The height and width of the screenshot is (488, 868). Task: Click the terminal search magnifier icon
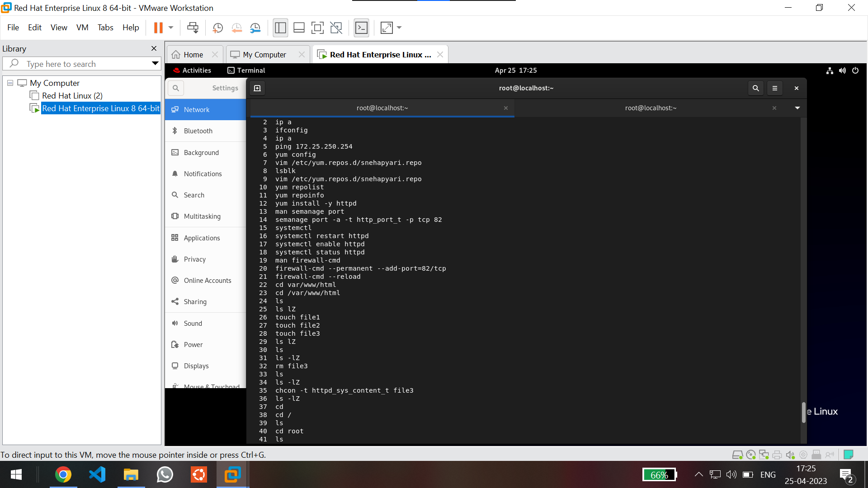[x=755, y=88]
